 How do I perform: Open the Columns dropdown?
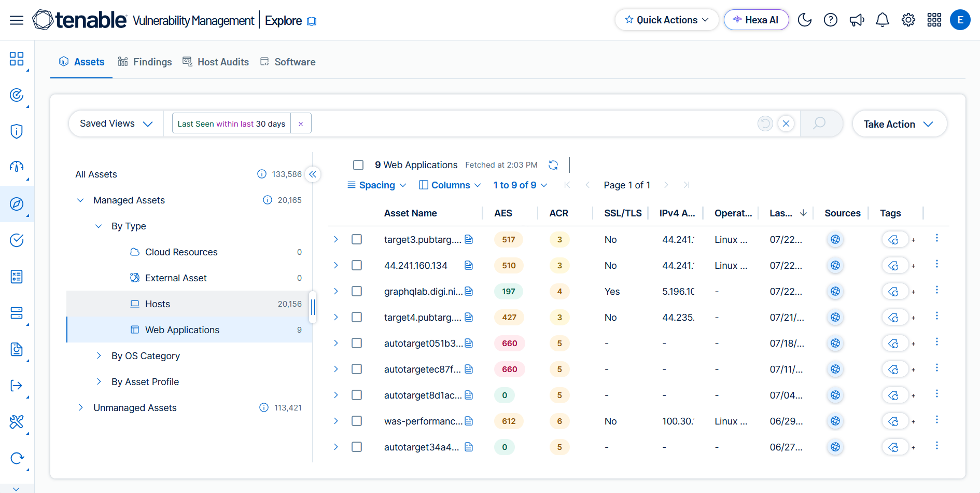coord(450,185)
